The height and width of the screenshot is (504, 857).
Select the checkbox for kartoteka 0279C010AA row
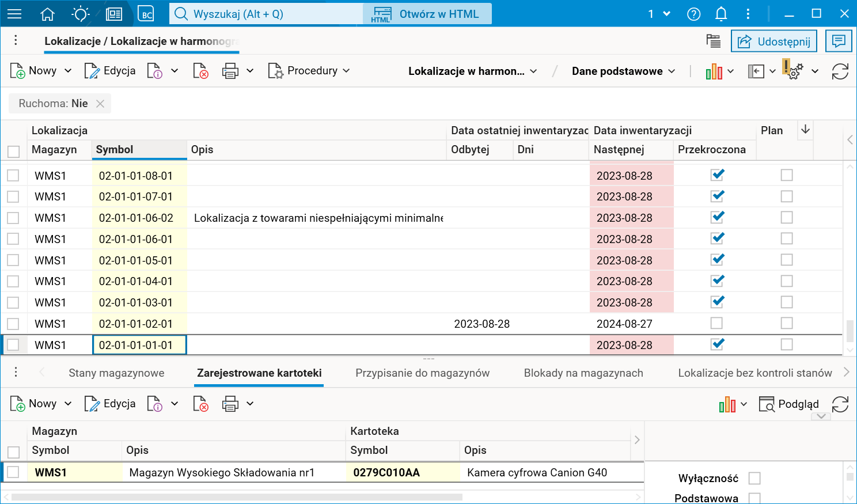point(13,471)
